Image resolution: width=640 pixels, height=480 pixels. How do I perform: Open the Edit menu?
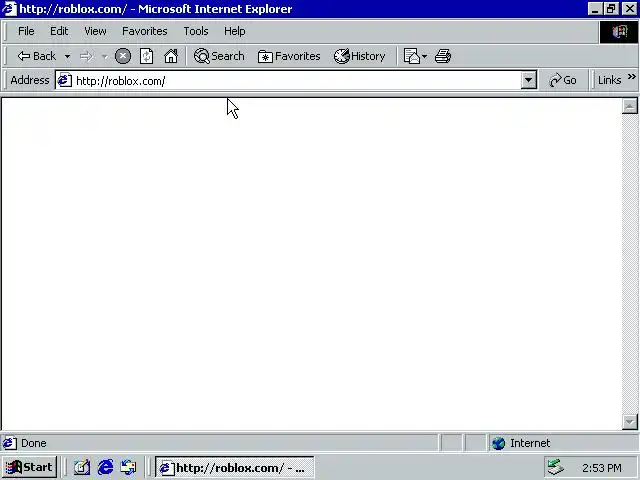59,31
